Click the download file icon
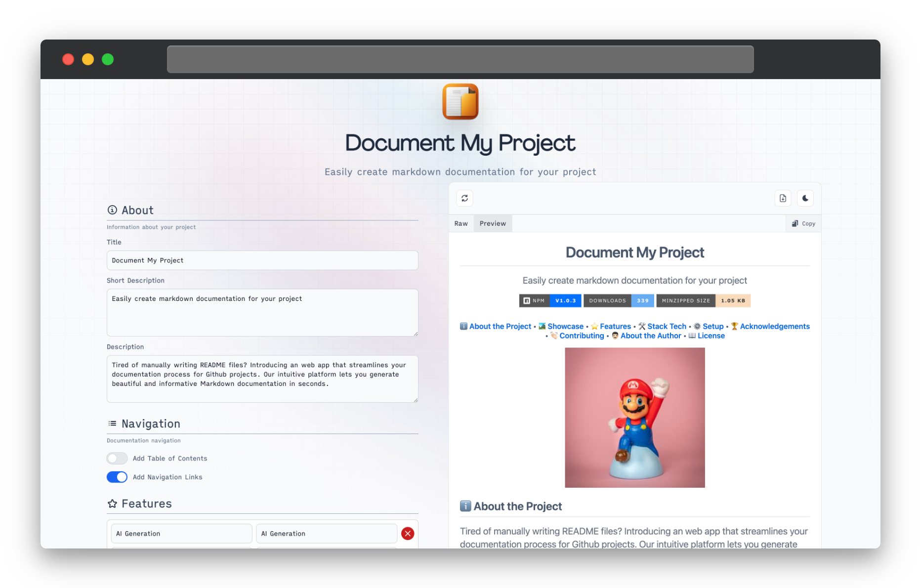Screen dimensions: 920x588 (783, 198)
